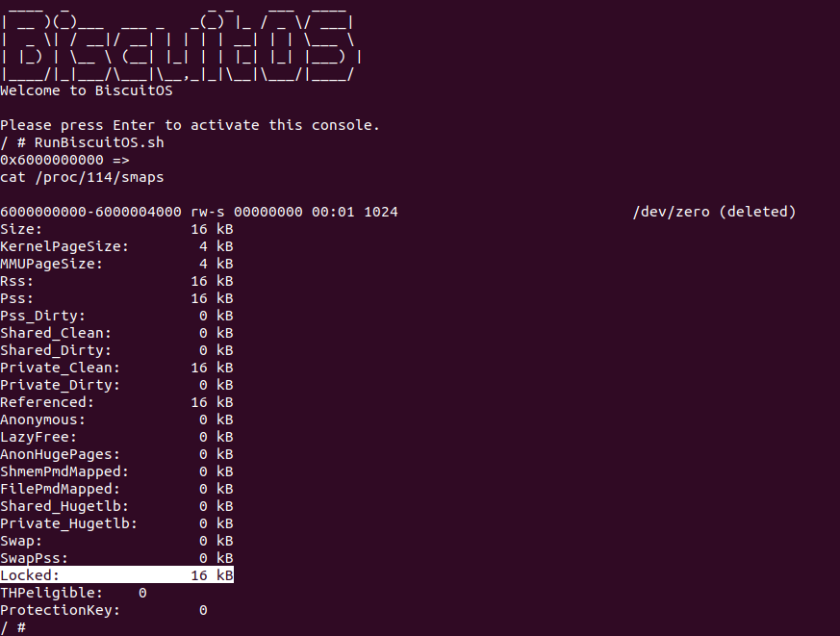This screenshot has width=840, height=636.
Task: Click the SwapPss: 0 kB line
Action: (116, 558)
